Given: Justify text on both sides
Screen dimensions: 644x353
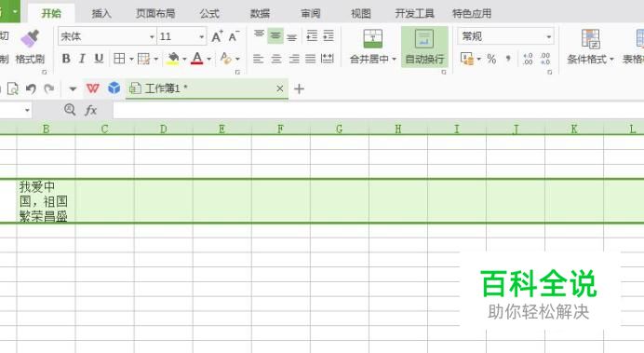Looking at the screenshot, I should (311, 59).
